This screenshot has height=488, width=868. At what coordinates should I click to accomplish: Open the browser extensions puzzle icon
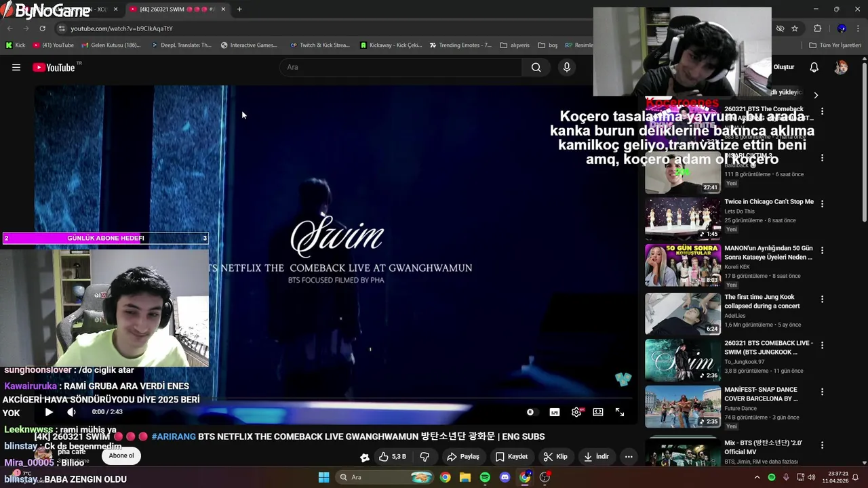pyautogui.click(x=817, y=28)
